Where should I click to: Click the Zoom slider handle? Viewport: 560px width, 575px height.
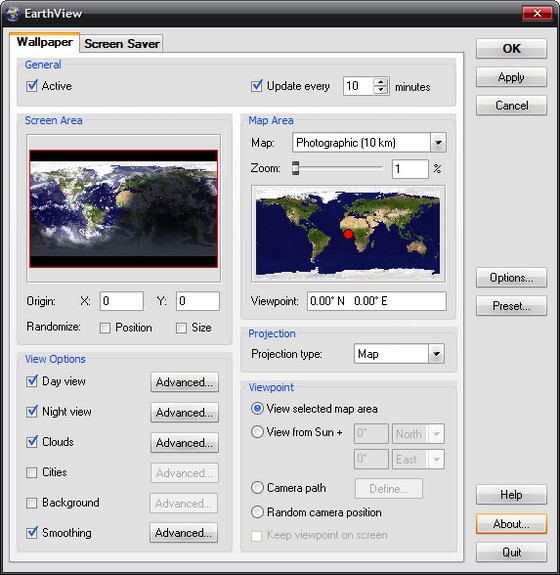295,168
